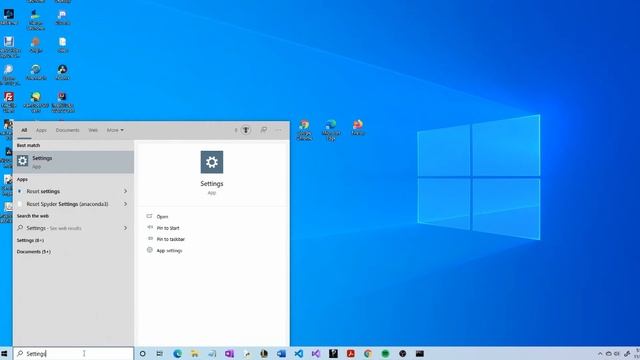Open the Microsoft Edge desktop shortcut

coord(331,130)
